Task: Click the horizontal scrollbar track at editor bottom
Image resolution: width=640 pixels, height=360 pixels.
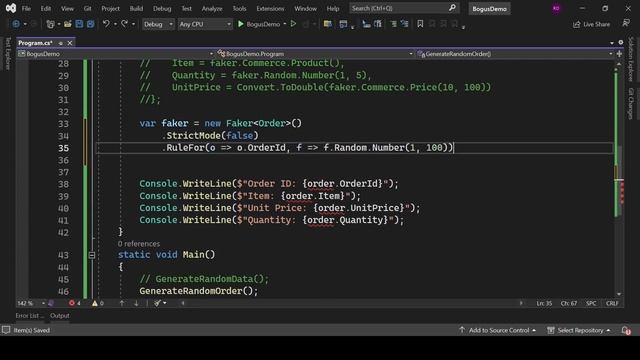Action: pyautogui.click(x=351, y=303)
